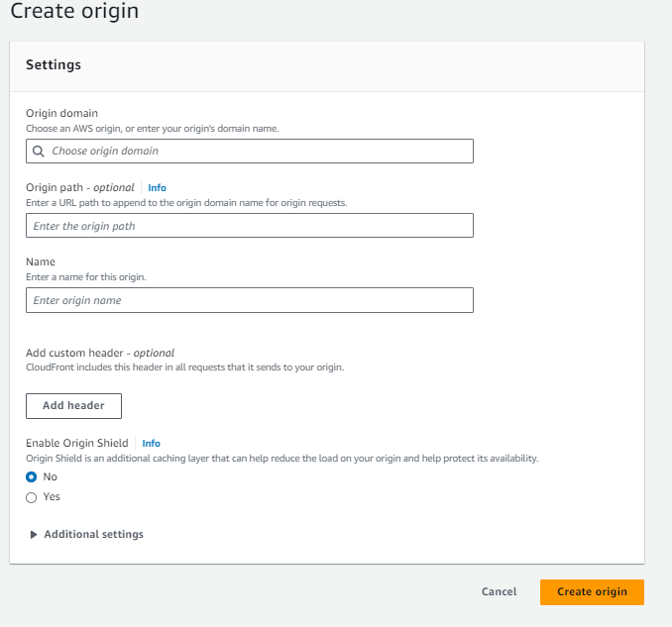Click the 'Add custom header - optional' heading
The image size is (672, 627).
[x=100, y=353]
